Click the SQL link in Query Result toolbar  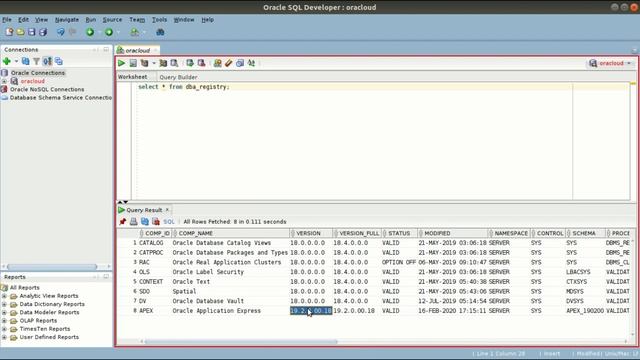(x=169, y=222)
